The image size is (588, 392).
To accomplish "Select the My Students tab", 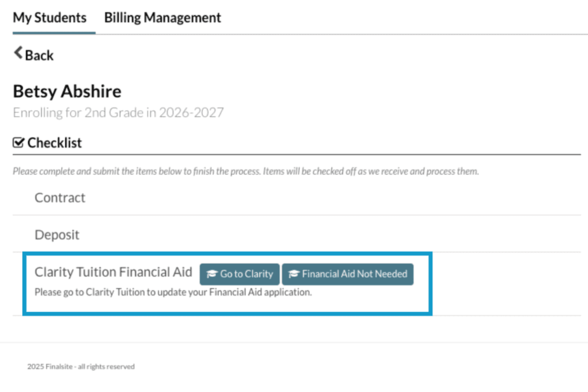I will [49, 17].
